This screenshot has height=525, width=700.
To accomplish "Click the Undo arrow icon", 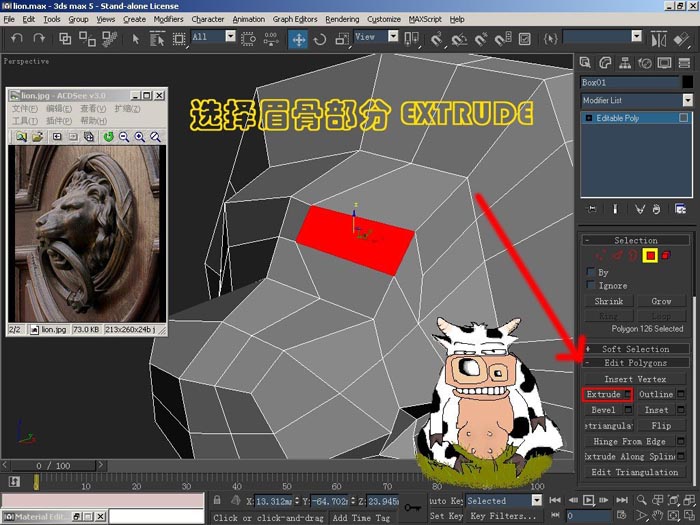I will click(x=17, y=39).
